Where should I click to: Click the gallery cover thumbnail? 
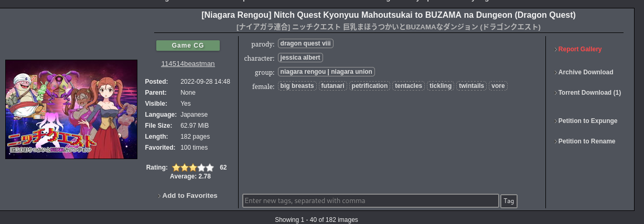coord(71,109)
